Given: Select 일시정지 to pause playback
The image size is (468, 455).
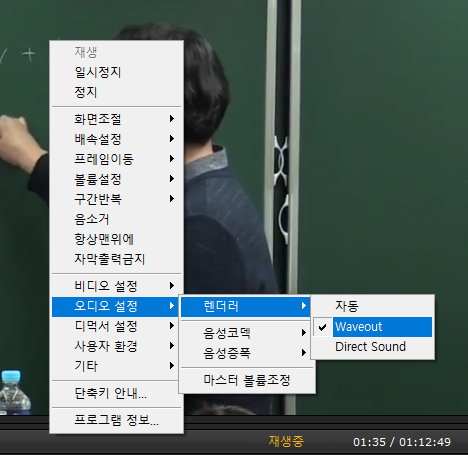Looking at the screenshot, I should tap(116, 72).
